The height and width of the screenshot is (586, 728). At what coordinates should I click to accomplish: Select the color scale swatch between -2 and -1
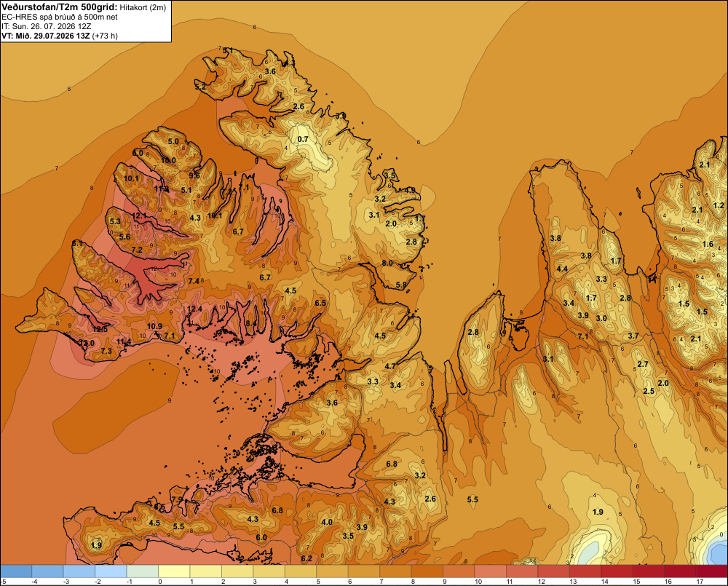111,571
